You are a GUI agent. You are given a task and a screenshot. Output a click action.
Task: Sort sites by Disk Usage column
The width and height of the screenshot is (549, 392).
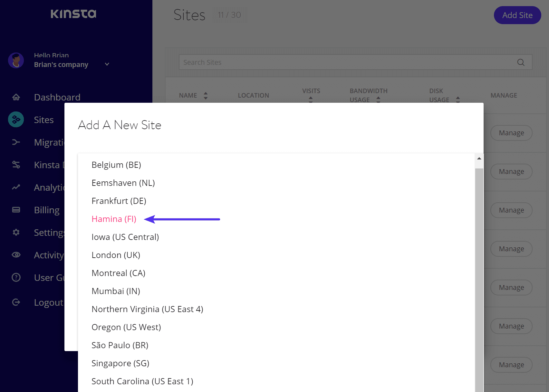(x=458, y=100)
